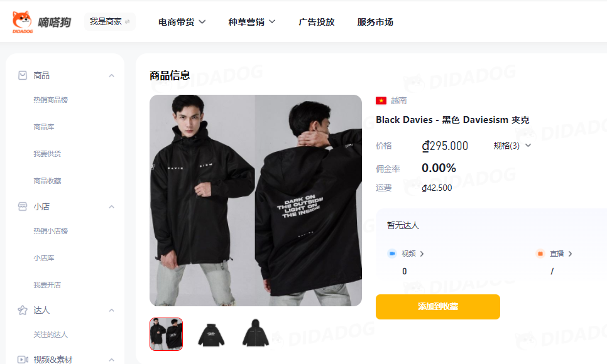Open 热销商品榜 in sidebar
This screenshot has height=364, width=607.
coord(51,100)
